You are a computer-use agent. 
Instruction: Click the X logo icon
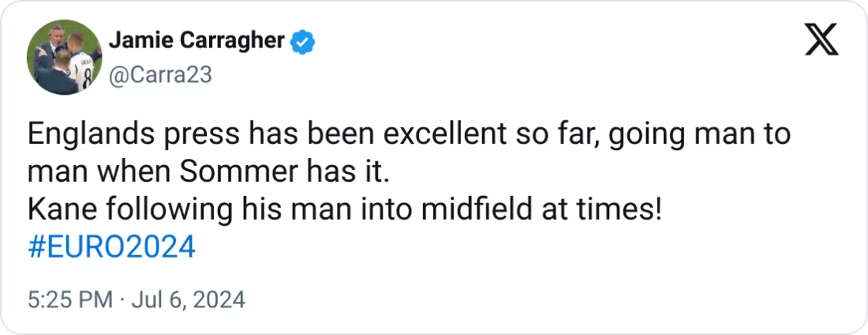821,42
